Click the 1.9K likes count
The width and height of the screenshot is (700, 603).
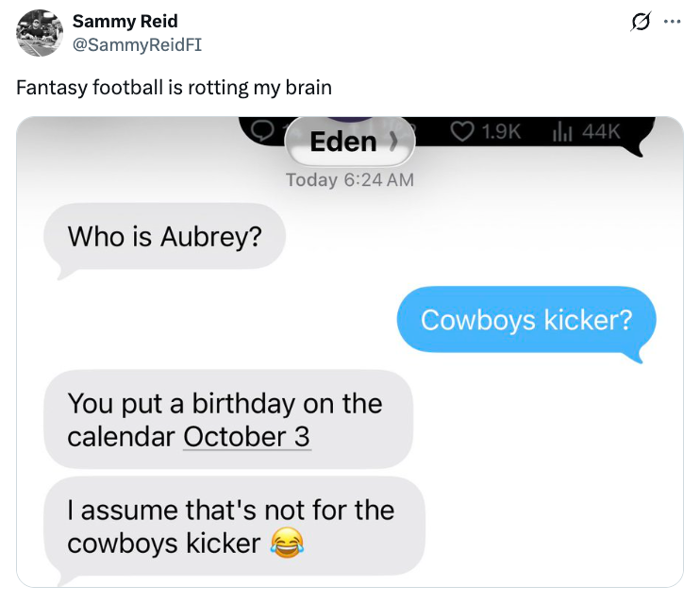[501, 131]
